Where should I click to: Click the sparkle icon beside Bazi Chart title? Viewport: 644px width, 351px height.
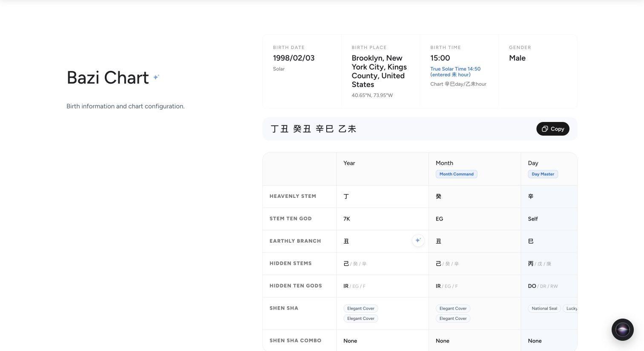click(x=156, y=77)
